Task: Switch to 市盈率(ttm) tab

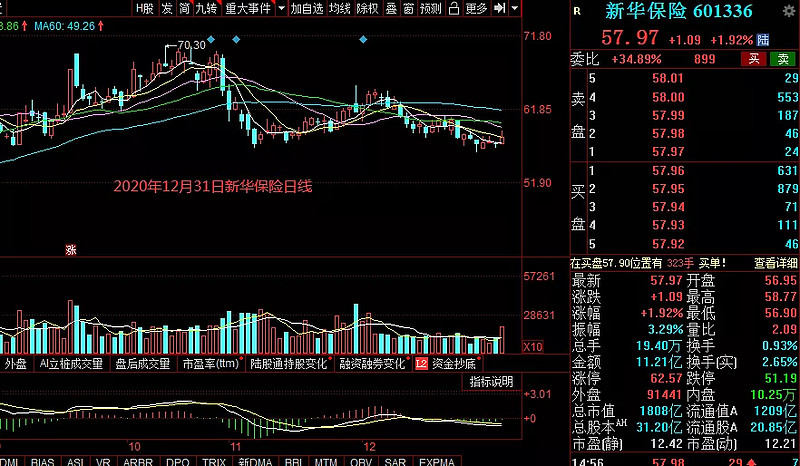Action: point(211,364)
